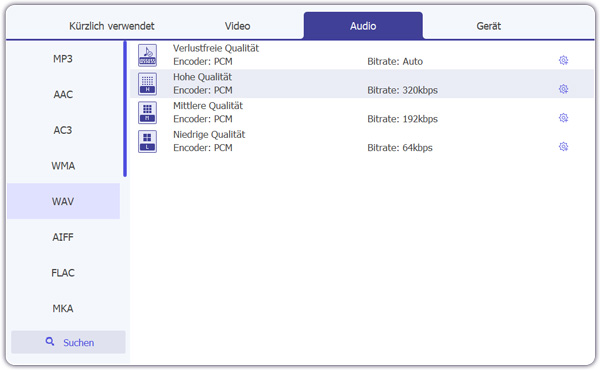Click Bitrate: 64kbps text
The width and height of the screenshot is (600, 370).
pyautogui.click(x=400, y=148)
